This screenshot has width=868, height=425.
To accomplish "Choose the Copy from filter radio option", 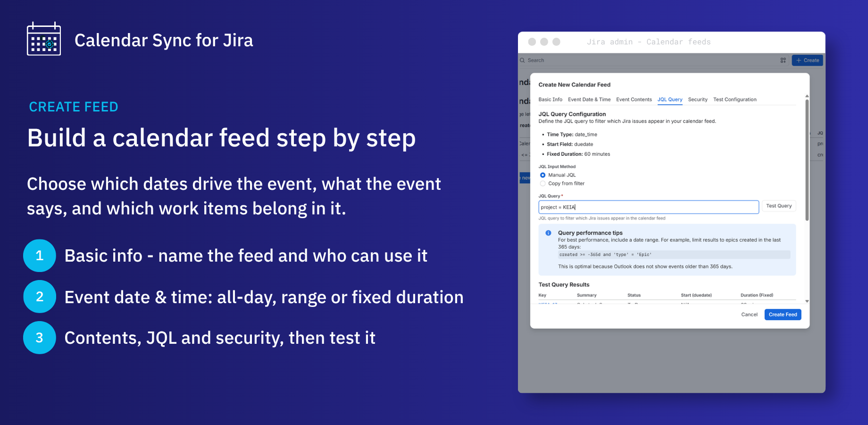I will (x=542, y=184).
